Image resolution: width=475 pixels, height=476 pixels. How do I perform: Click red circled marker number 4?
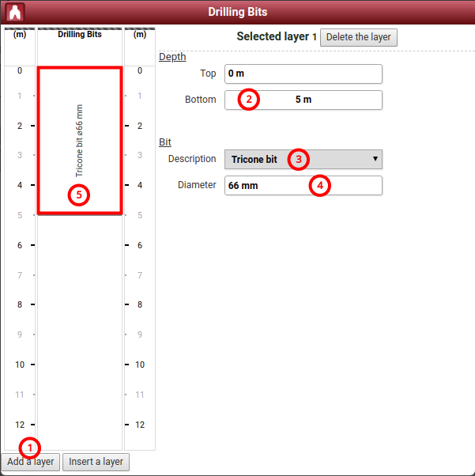[x=319, y=186]
